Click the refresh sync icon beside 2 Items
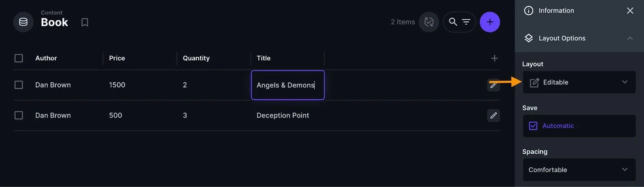 [429, 22]
